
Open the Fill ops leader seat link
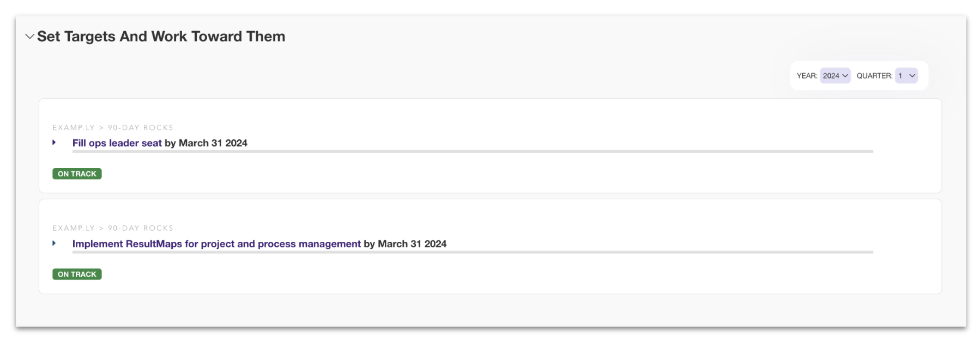[117, 143]
